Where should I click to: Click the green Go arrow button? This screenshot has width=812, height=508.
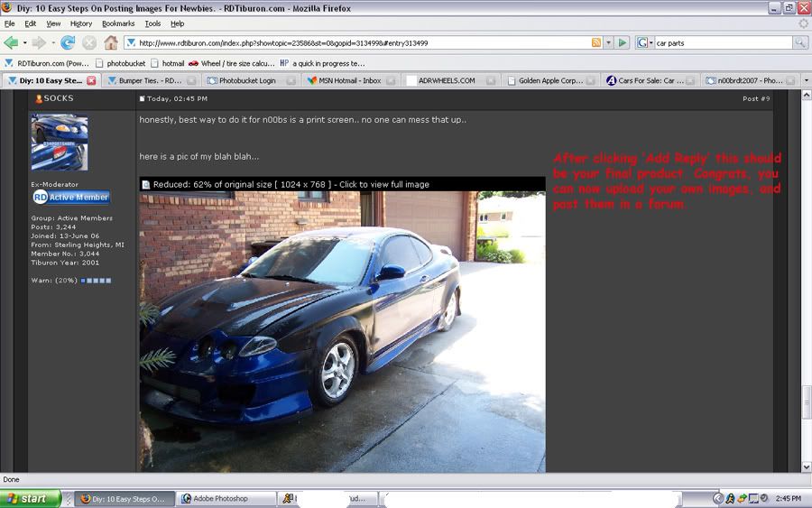pyautogui.click(x=623, y=42)
